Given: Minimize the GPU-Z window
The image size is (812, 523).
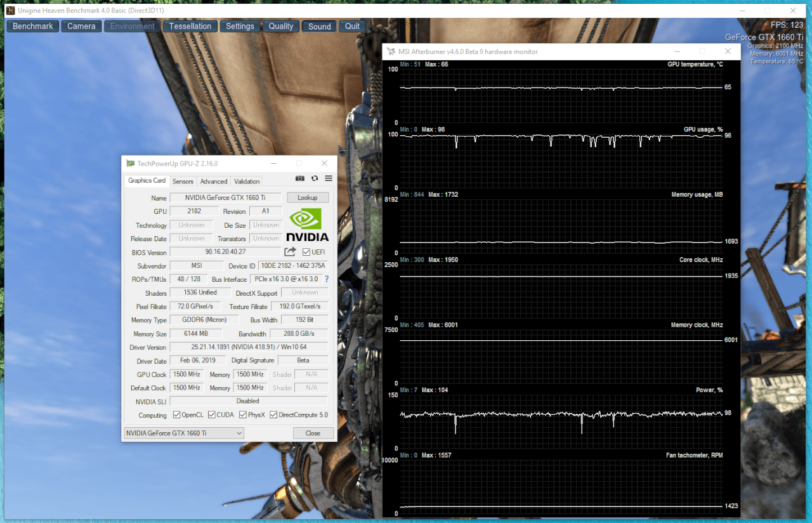Looking at the screenshot, I should click(273, 163).
